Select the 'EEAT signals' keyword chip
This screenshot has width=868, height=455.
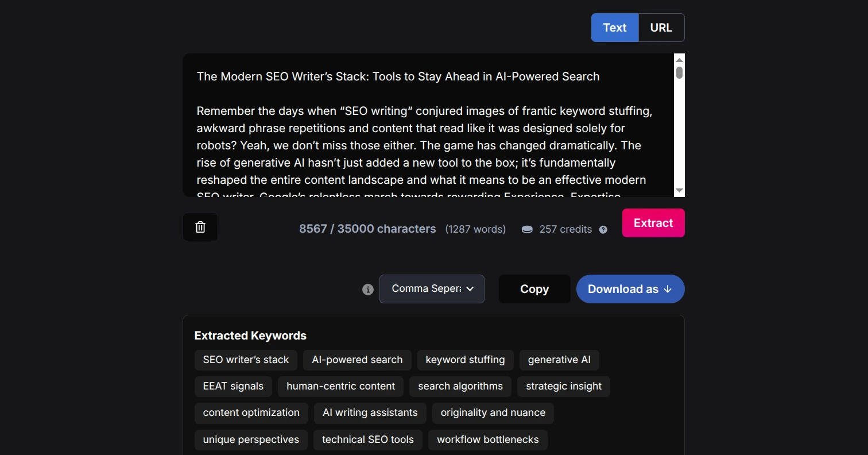233,386
